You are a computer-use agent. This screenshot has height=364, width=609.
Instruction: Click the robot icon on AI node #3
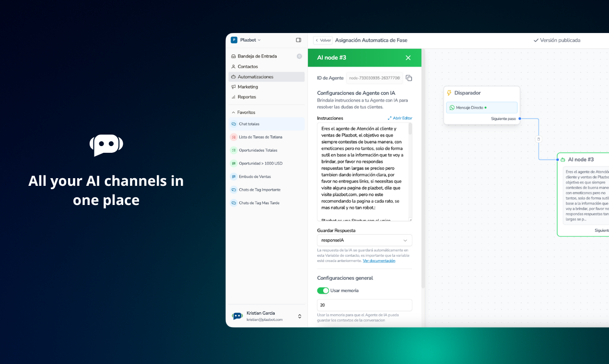563,159
